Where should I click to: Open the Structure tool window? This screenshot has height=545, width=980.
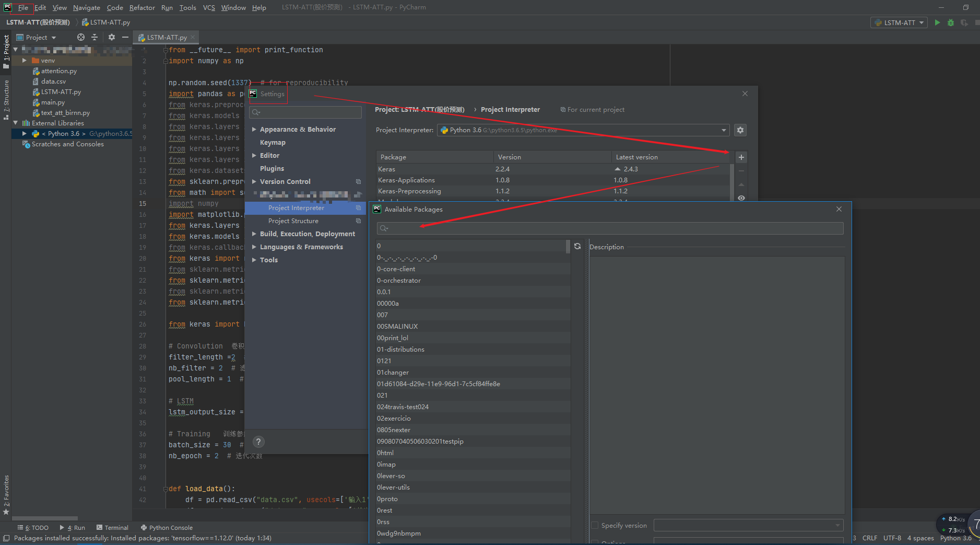pos(6,100)
